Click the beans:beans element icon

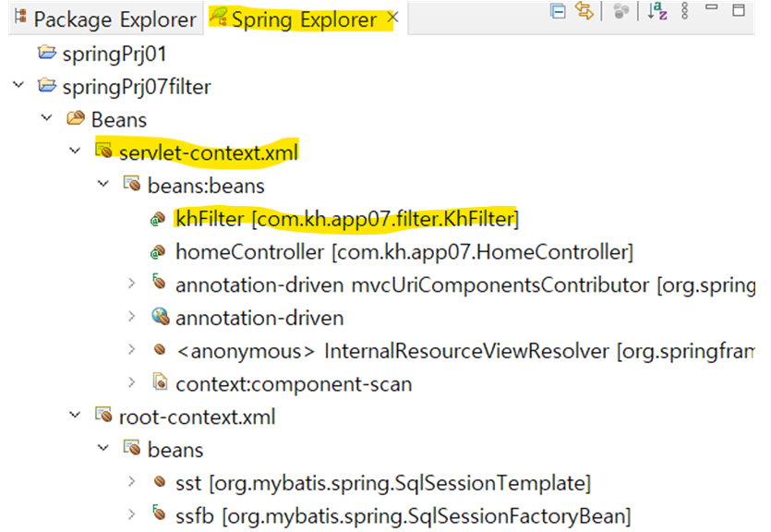click(132, 184)
